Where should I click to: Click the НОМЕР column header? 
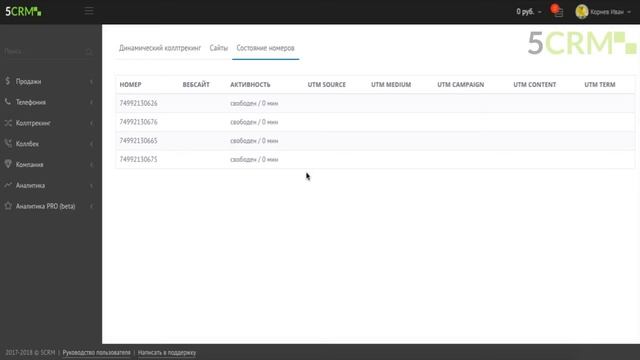tap(130, 84)
